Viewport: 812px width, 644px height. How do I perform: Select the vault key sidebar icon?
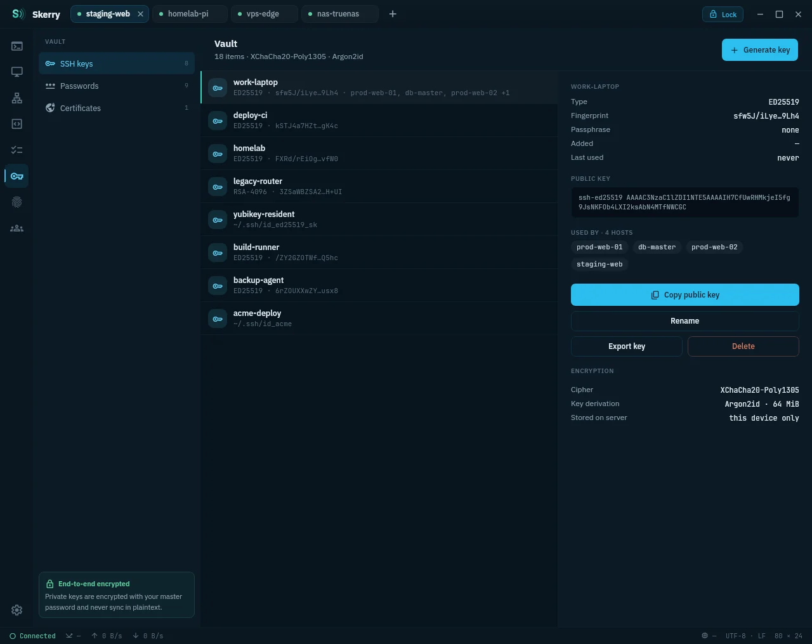click(x=17, y=176)
